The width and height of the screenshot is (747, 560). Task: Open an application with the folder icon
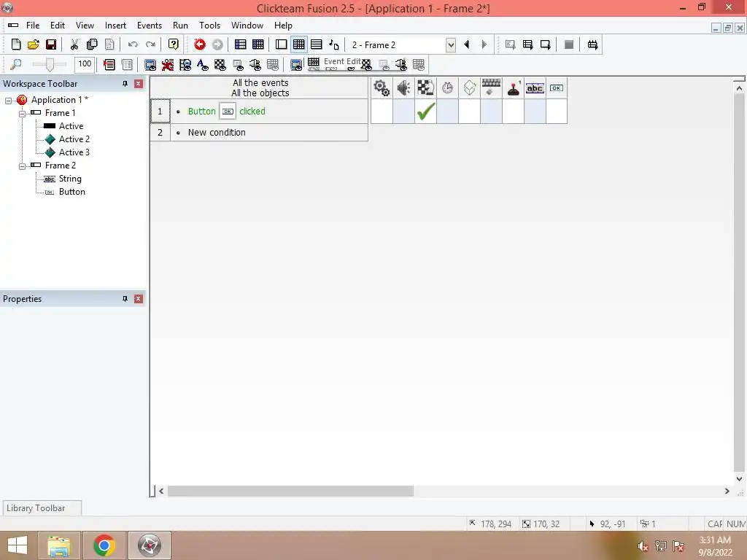coord(34,44)
